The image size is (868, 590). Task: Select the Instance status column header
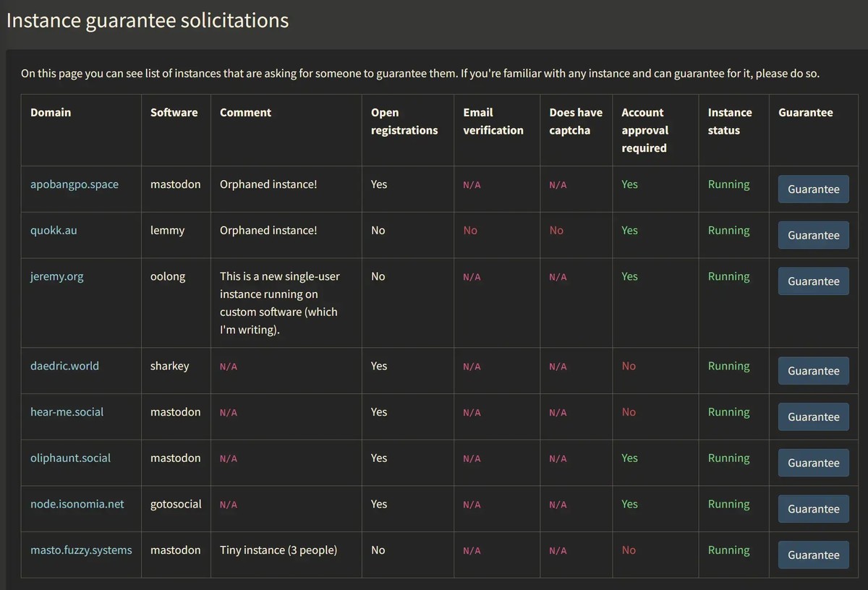[x=729, y=121]
